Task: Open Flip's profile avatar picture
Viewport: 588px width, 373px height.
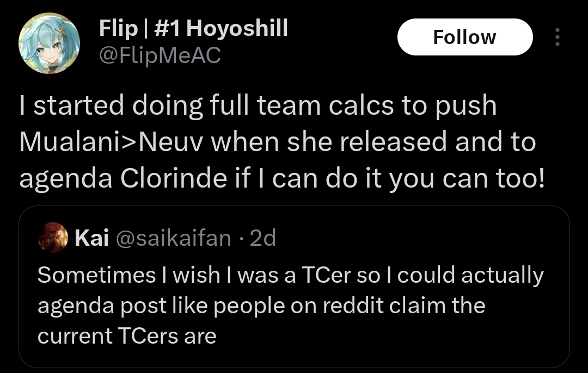Action: click(x=49, y=43)
